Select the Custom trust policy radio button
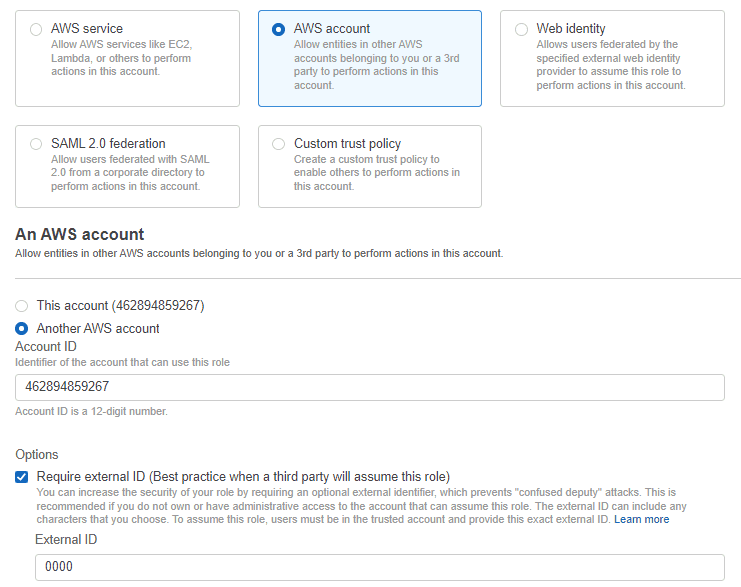 [x=278, y=144]
